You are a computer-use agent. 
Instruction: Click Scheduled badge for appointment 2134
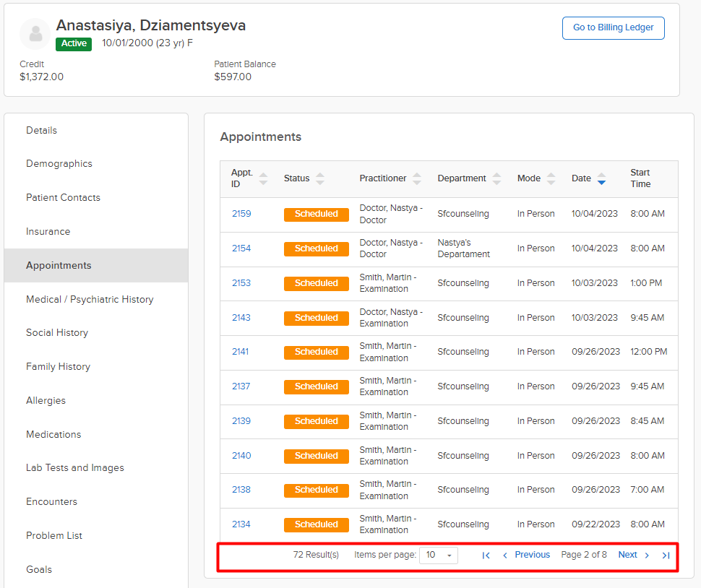[x=317, y=524]
